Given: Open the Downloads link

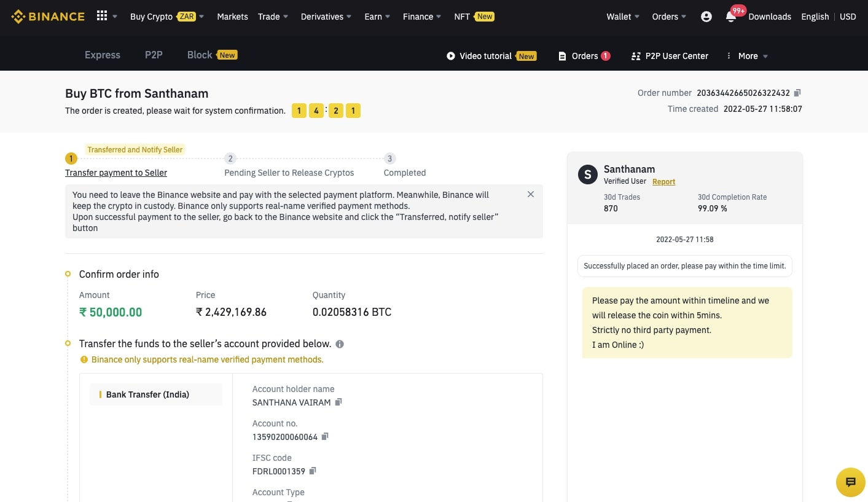Looking at the screenshot, I should (x=770, y=17).
